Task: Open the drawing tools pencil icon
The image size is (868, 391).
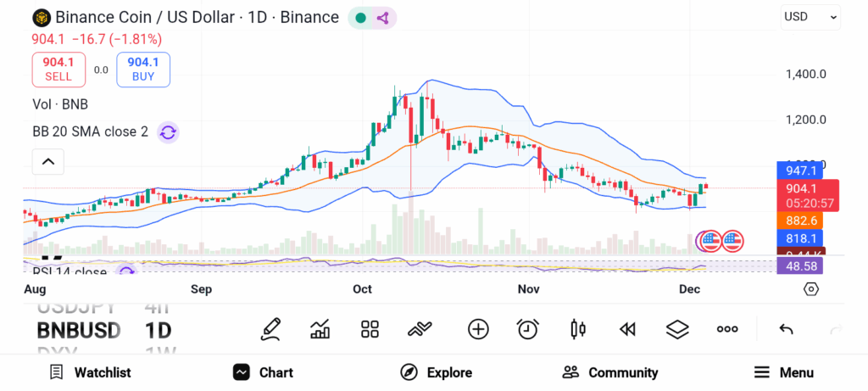Action: coord(271,329)
